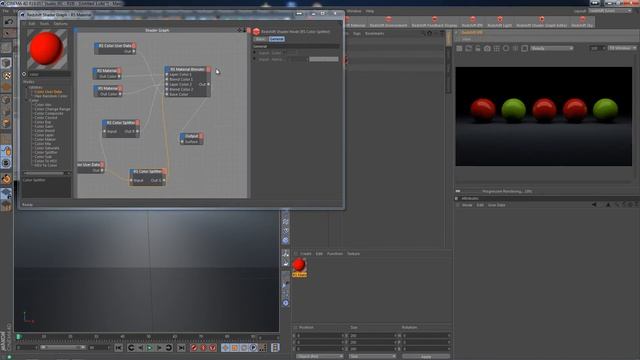Open the Beauty AOV dropdown
The width and height of the screenshot is (640, 360).
pos(552,48)
